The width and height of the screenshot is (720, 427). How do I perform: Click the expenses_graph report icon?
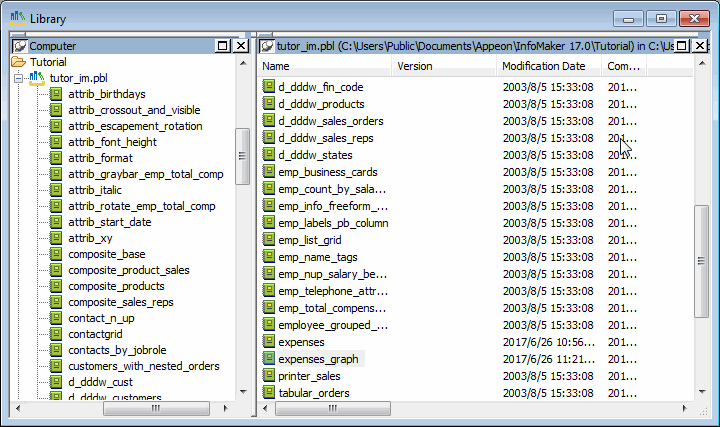[269, 358]
